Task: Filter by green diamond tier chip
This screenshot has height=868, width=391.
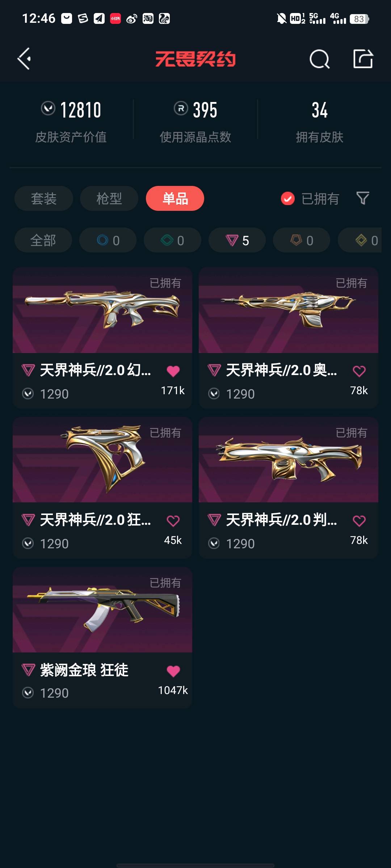Action: pyautogui.click(x=172, y=240)
